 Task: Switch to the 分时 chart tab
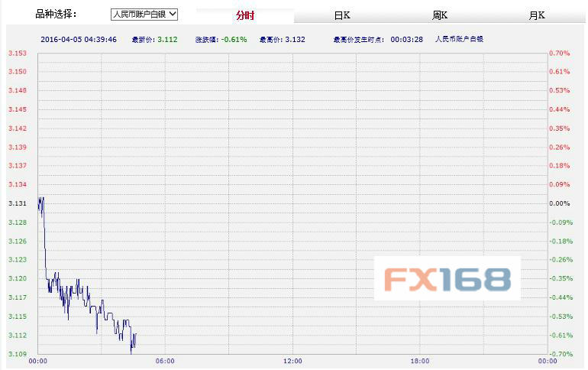click(x=244, y=15)
